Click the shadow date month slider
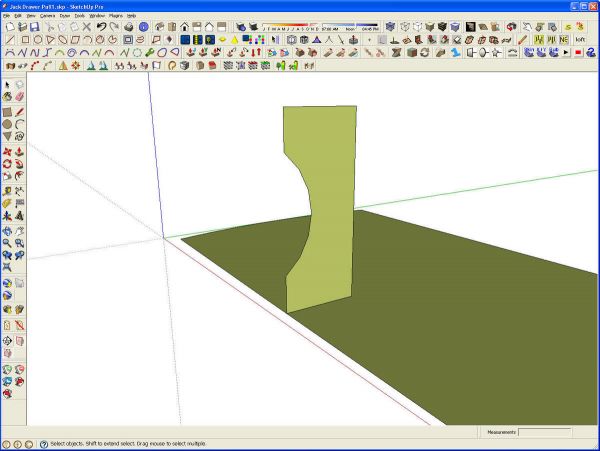 click(290, 26)
